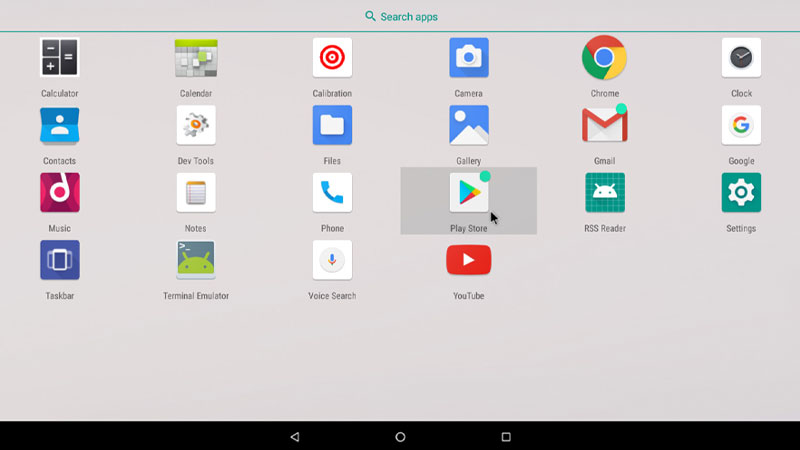The width and height of the screenshot is (800, 450).
Task: Open the Clock app
Action: click(741, 58)
